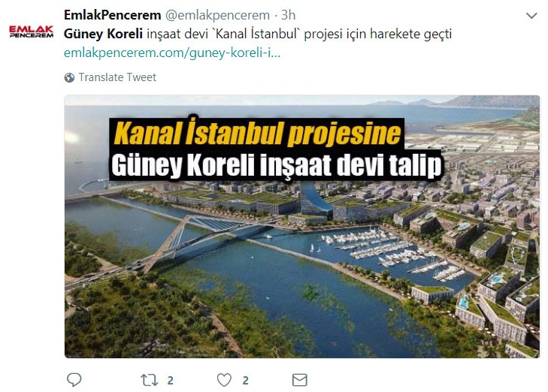Like the tweet with the heart icon
This screenshot has width=548, height=392.
click(224, 380)
